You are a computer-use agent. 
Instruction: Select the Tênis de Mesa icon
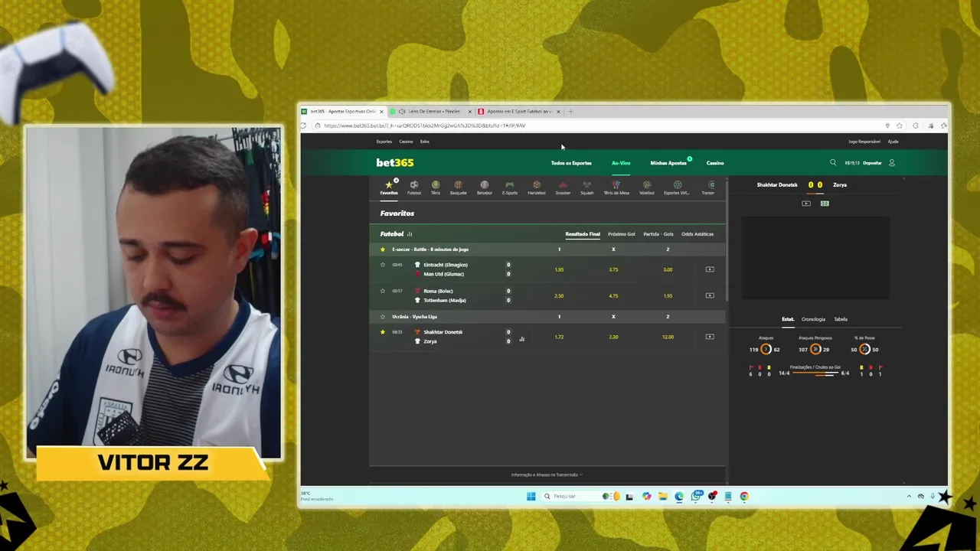(616, 187)
